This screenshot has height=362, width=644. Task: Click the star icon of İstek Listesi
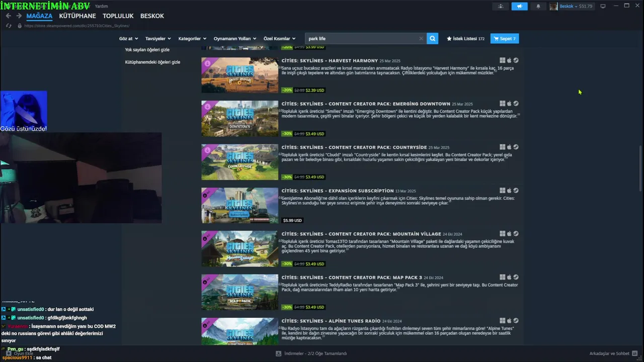pyautogui.click(x=449, y=39)
